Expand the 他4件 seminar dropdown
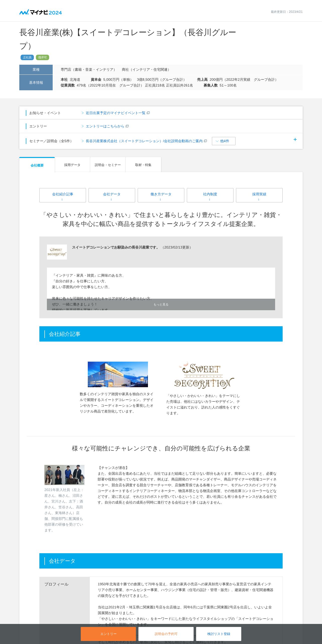 pyautogui.click(x=223, y=141)
